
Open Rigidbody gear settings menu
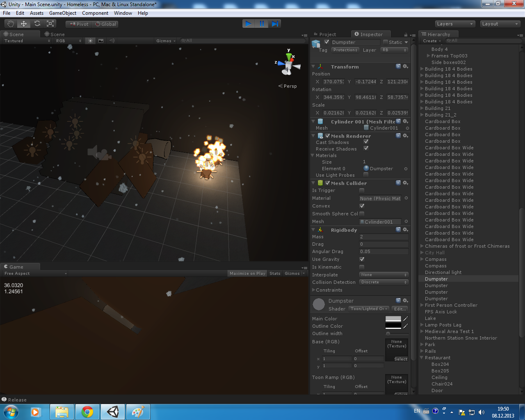(x=405, y=230)
